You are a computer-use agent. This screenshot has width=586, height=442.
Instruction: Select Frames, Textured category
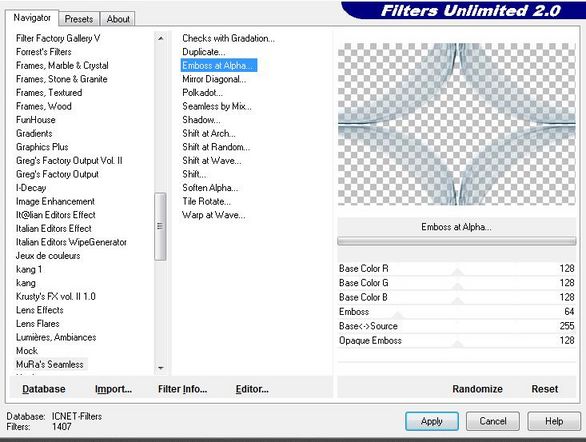(x=49, y=92)
